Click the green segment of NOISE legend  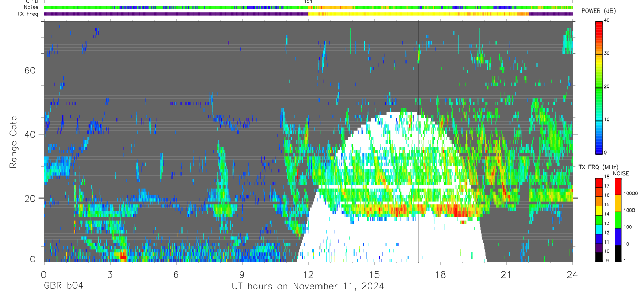(618, 220)
